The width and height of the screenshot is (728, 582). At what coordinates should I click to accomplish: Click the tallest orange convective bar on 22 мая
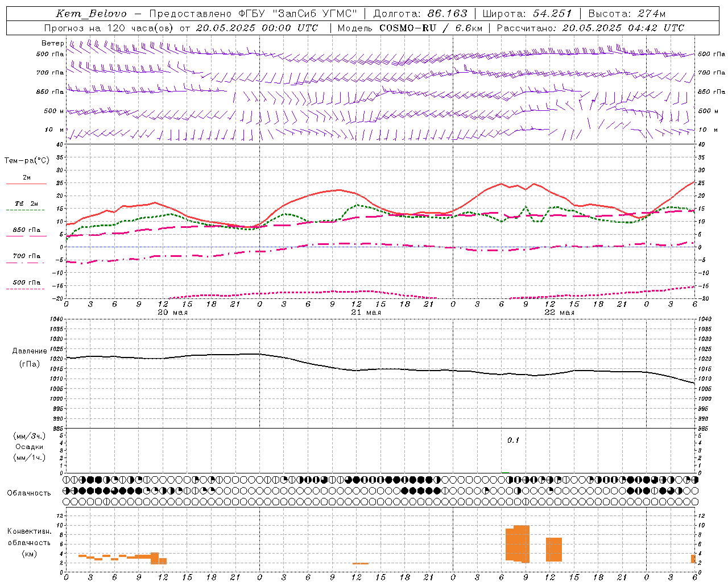coord(522,544)
